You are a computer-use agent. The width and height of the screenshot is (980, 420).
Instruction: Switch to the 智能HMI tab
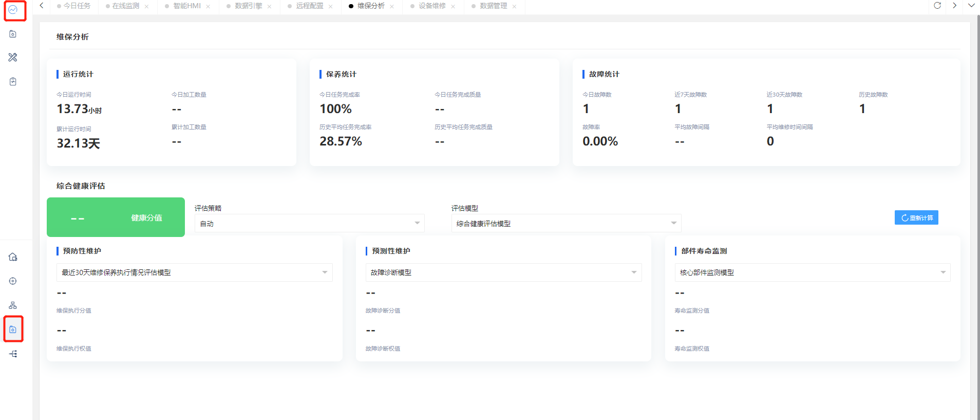point(186,6)
